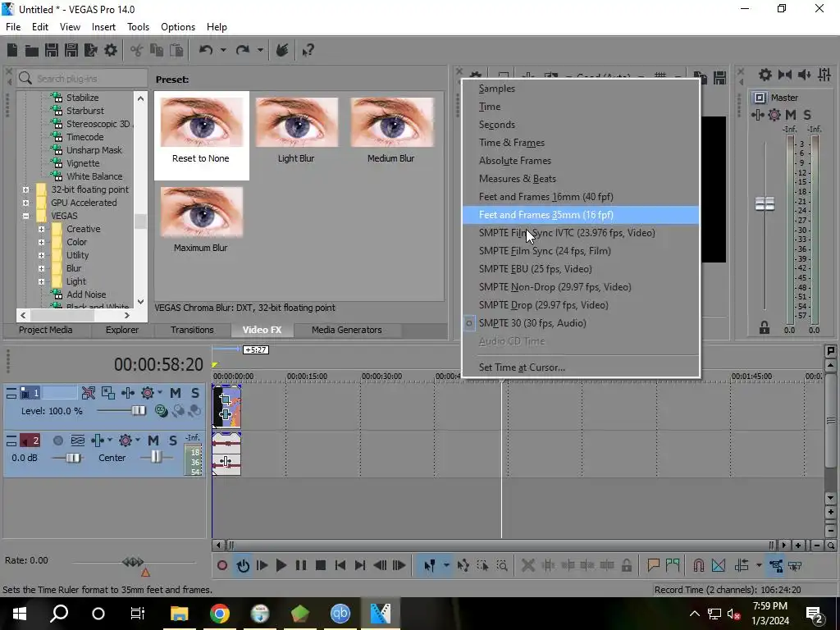This screenshot has height=630, width=840.
Task: Select the Medium Blur preset
Action: pos(391,131)
